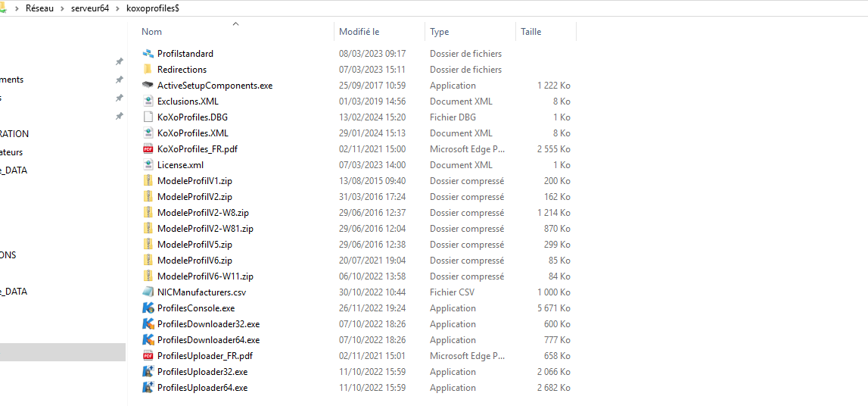Click the KoXoProfiles_FR.pdf PDF icon

[148, 149]
